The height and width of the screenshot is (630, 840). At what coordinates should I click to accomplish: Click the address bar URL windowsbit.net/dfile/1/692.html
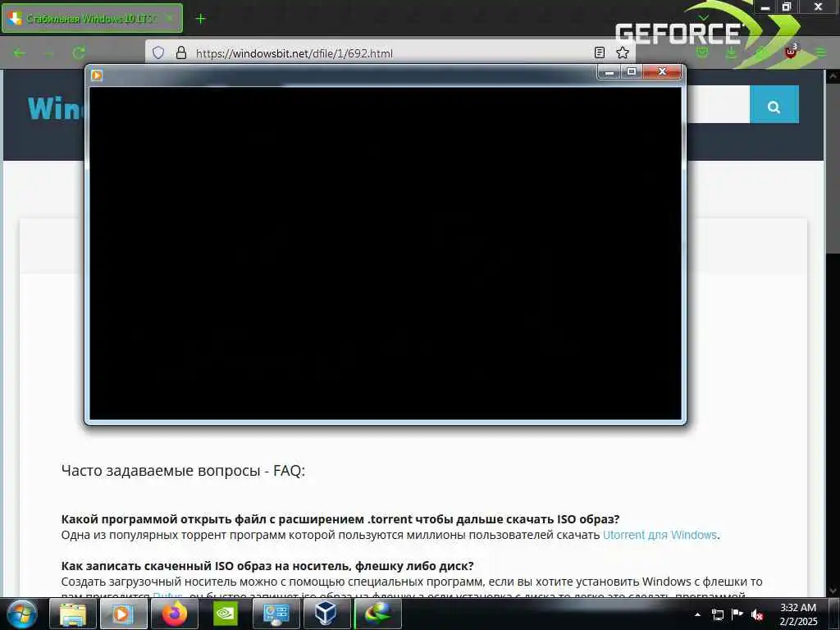[294, 53]
